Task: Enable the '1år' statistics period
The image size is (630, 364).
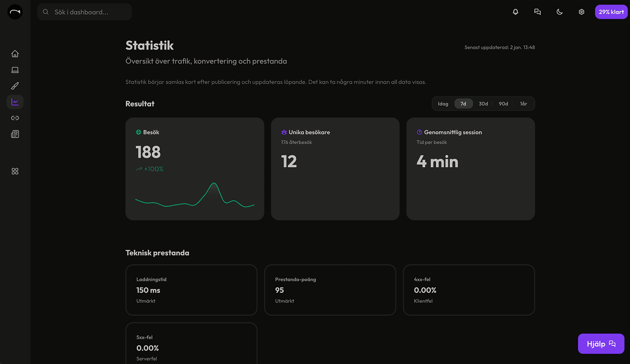Action: click(x=523, y=103)
